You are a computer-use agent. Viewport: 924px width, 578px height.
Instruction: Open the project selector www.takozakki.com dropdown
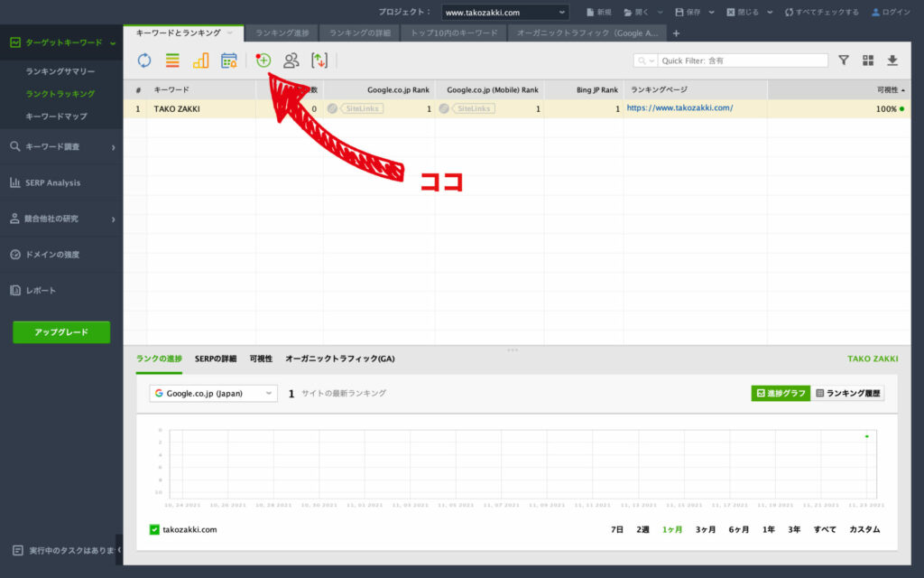[x=505, y=13]
